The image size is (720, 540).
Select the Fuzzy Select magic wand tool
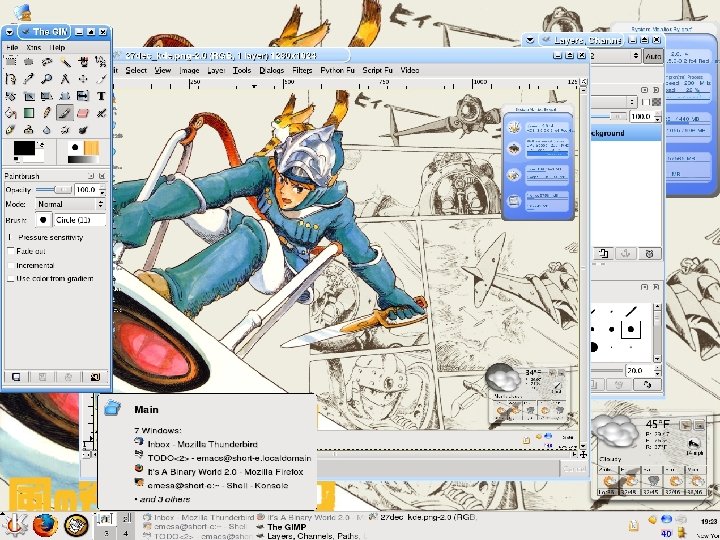point(65,61)
